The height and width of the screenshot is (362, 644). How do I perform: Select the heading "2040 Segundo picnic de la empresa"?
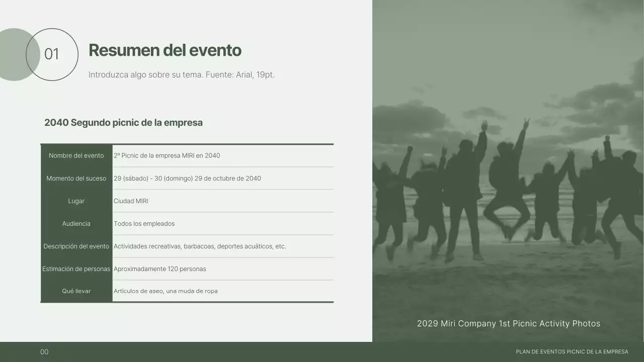click(x=123, y=122)
